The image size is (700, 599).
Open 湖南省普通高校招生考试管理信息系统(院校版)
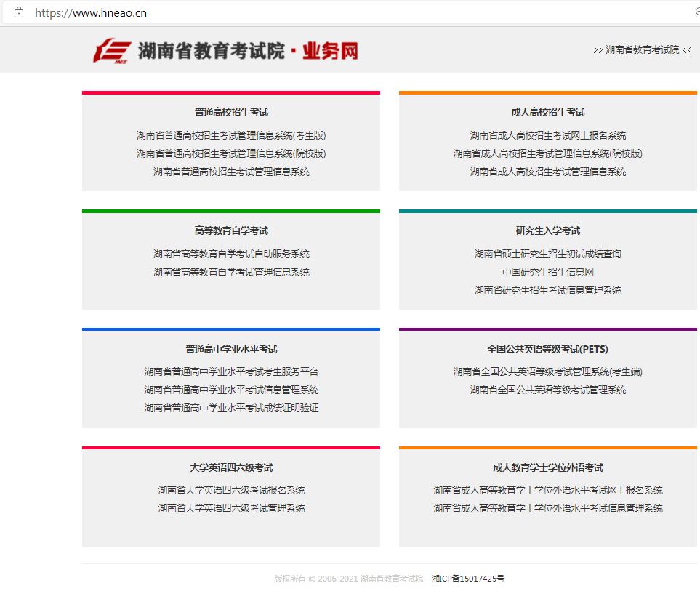click(231, 153)
